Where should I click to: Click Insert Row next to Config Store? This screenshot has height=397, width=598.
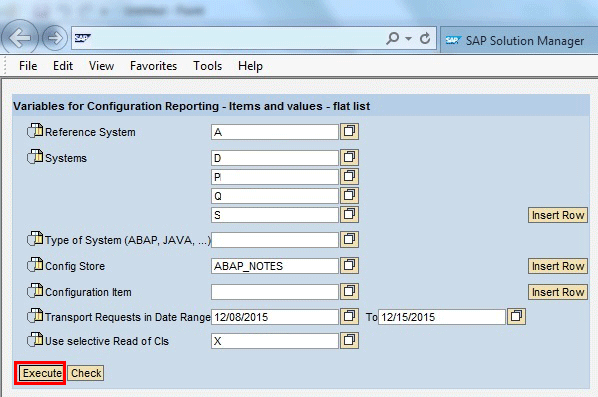[x=558, y=266]
